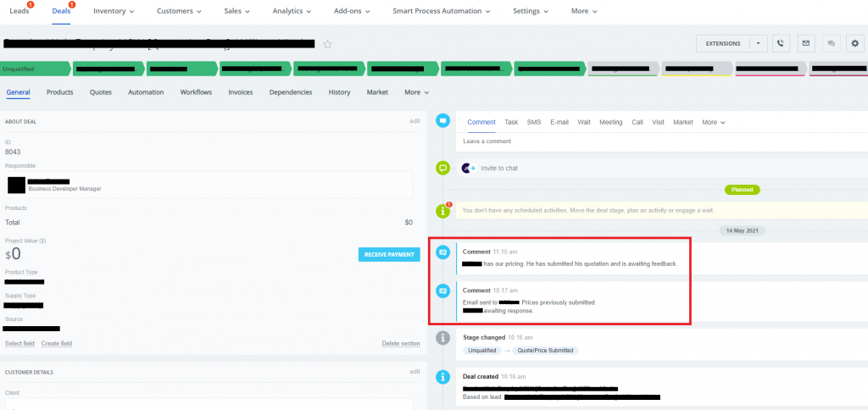Click the blue comment timeline icon at top
868x410 pixels.
coord(442,121)
